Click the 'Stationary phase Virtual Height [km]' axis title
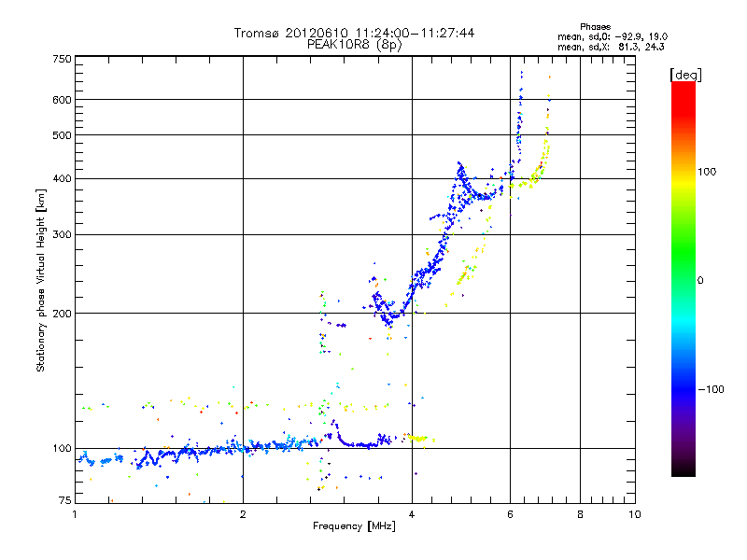 click(x=41, y=280)
